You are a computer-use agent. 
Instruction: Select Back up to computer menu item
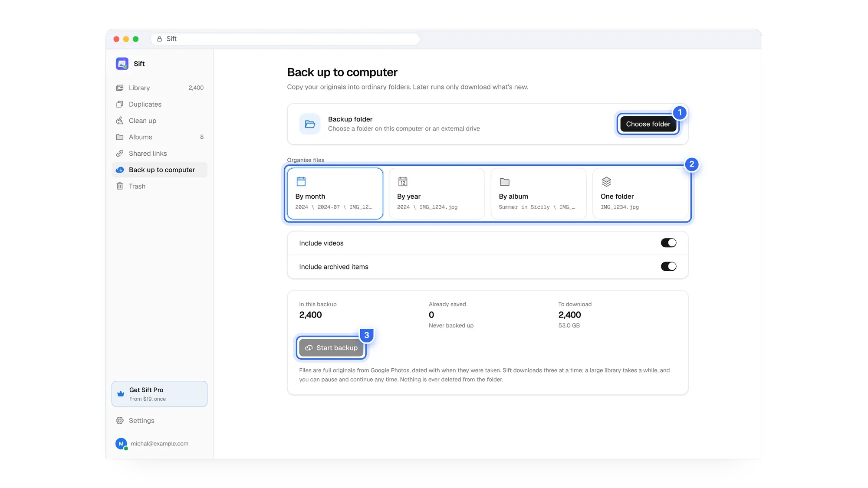pyautogui.click(x=159, y=170)
